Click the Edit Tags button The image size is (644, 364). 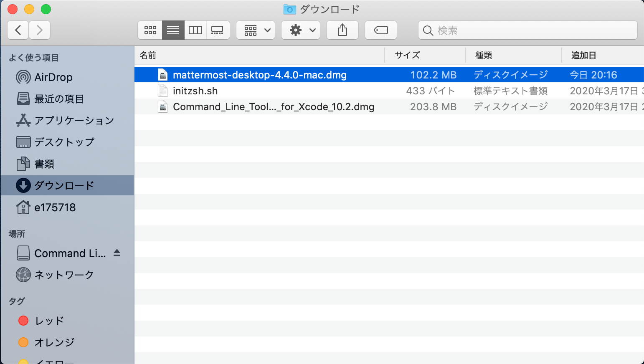(381, 30)
